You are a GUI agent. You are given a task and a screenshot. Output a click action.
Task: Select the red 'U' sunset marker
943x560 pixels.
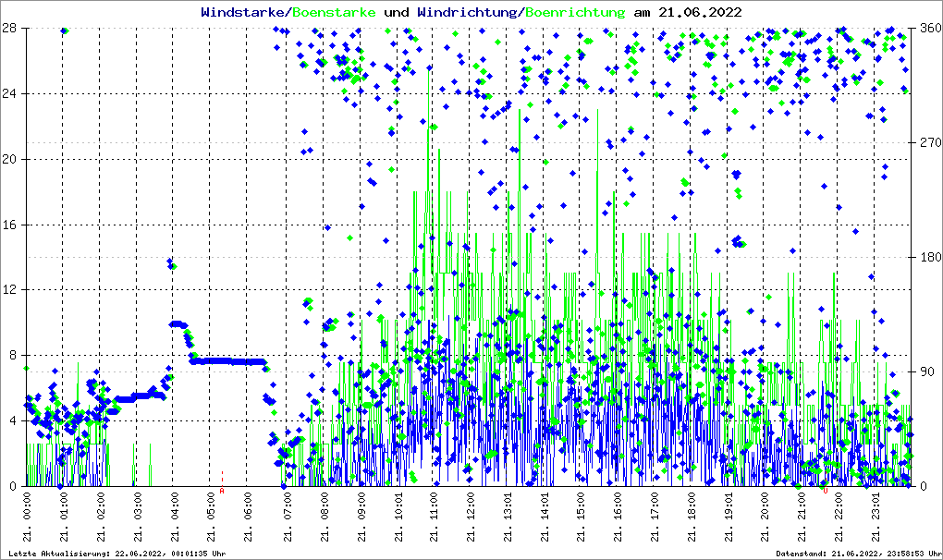pos(825,491)
